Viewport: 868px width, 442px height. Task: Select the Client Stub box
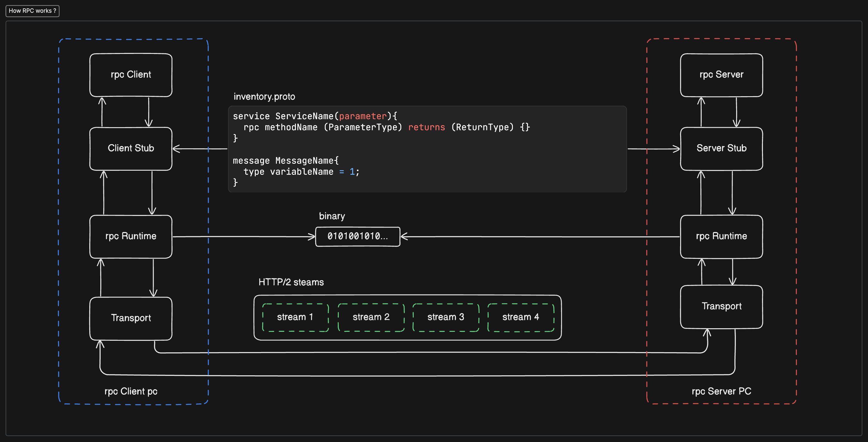point(131,148)
